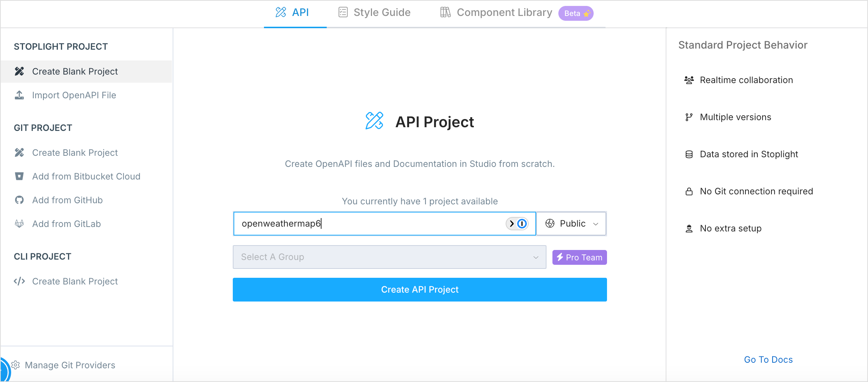Click the 'GIT PROJECT' section header
This screenshot has width=868, height=382.
43,128
